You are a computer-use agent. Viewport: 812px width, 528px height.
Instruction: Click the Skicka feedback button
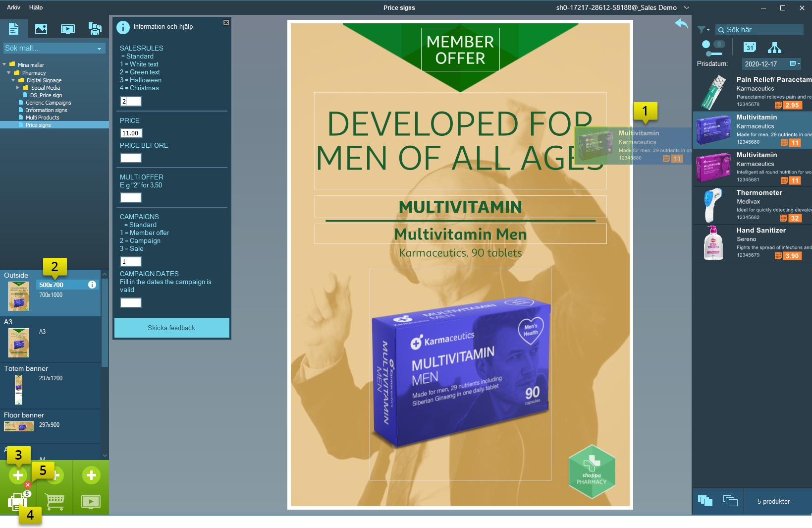point(171,328)
